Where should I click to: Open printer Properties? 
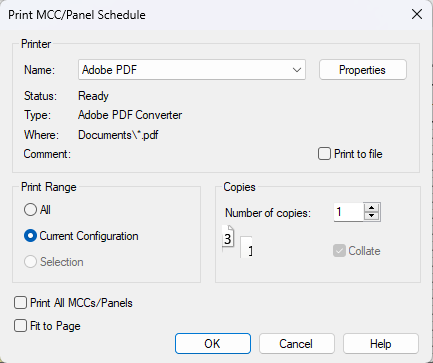click(x=363, y=70)
